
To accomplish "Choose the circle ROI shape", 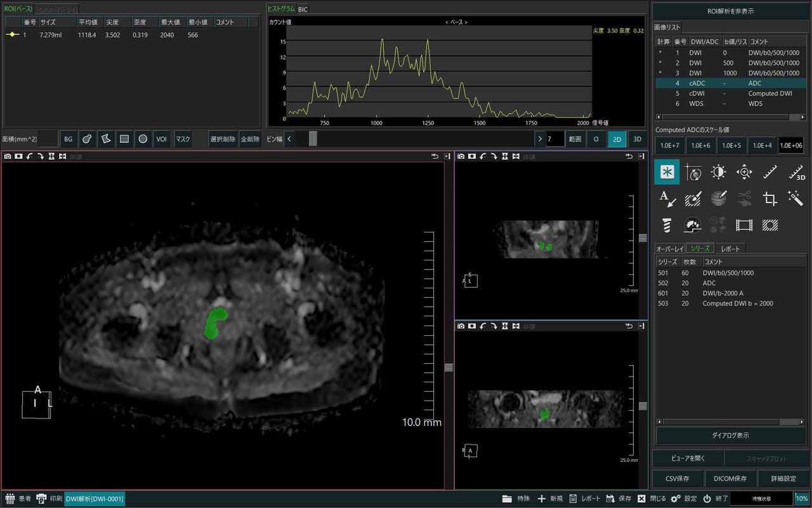I will click(143, 138).
